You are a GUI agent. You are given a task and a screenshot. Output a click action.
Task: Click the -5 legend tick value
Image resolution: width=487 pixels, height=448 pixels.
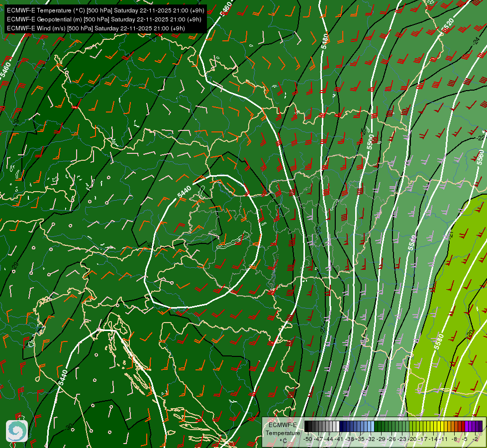[465, 440]
